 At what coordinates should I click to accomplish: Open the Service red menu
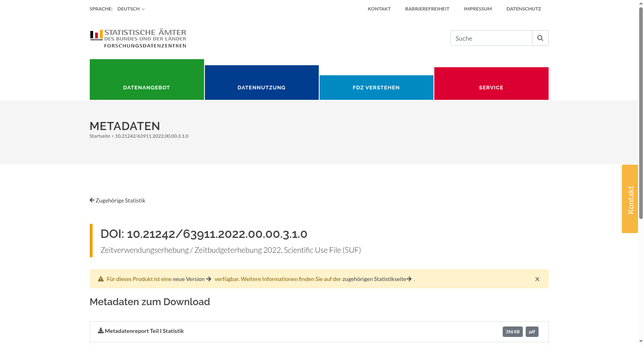(x=491, y=83)
